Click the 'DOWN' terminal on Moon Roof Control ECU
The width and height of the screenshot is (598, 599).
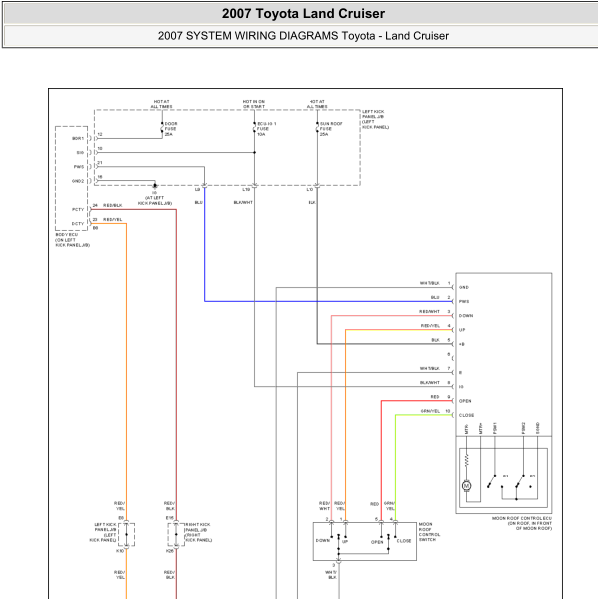point(466,316)
